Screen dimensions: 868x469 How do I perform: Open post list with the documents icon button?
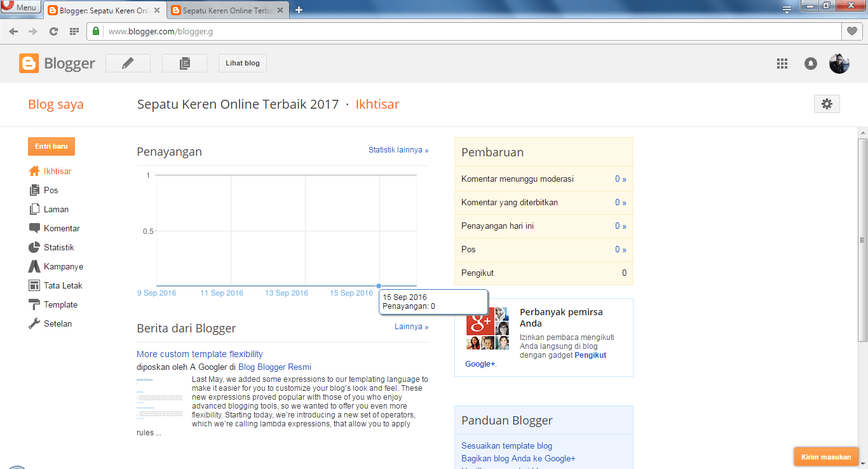pyautogui.click(x=184, y=64)
